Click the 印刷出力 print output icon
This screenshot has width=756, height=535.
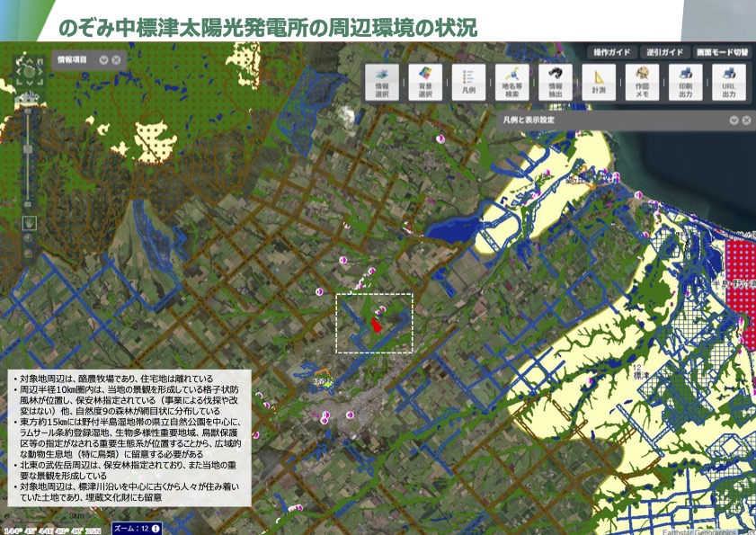tap(685, 82)
